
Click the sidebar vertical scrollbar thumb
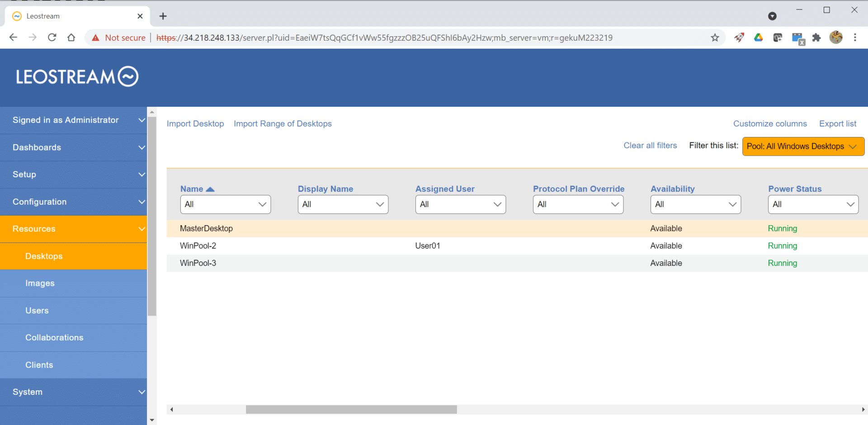(x=152, y=216)
